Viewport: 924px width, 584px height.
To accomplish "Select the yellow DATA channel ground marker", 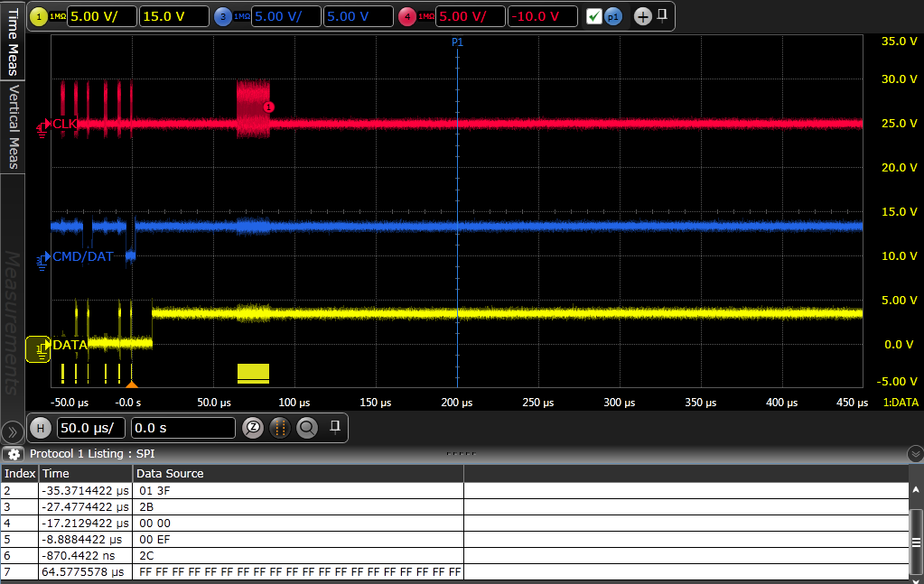I will [39, 349].
